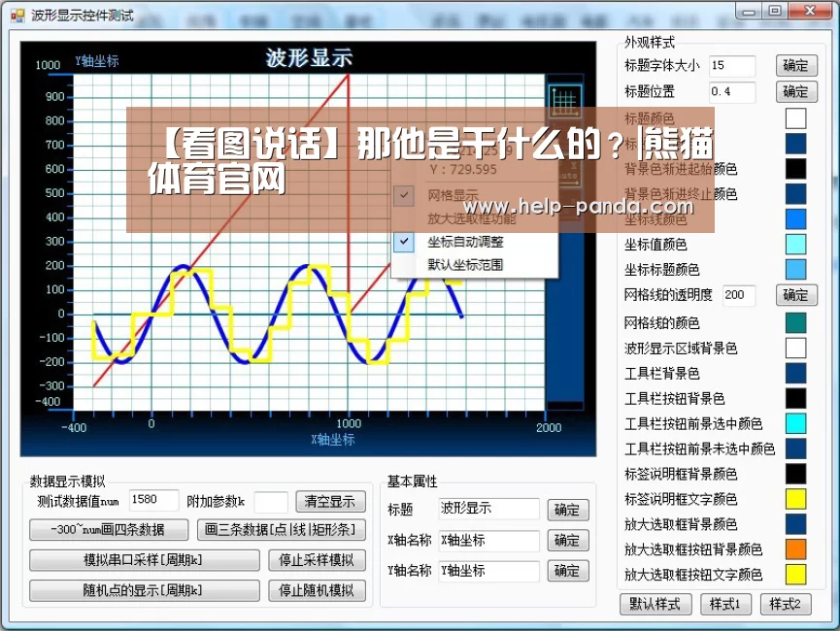Start 模拟串口采样[周期k]

click(x=144, y=560)
